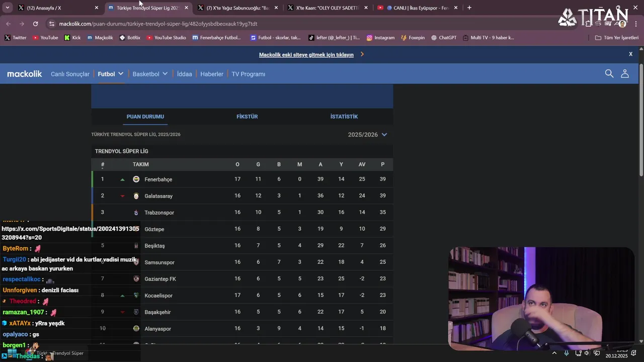Select the PUAN DURUMU tab
644x362 pixels.
[145, 117]
